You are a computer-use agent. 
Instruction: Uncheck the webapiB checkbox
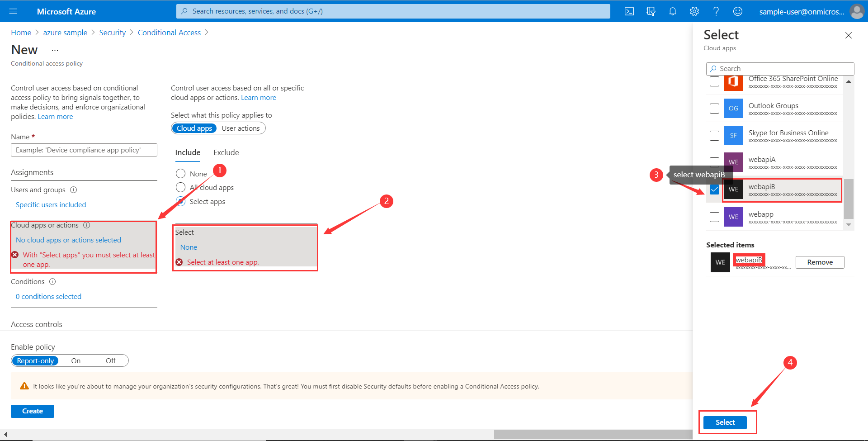(x=714, y=190)
